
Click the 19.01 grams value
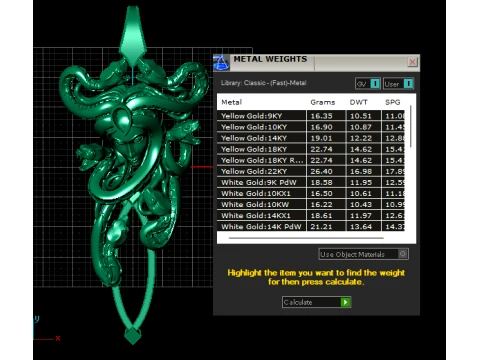click(321, 138)
